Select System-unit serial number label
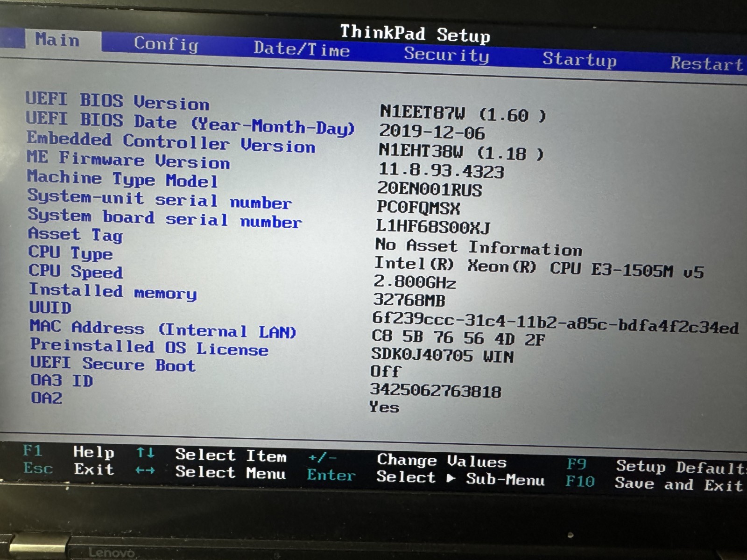747x560 pixels. point(160,199)
